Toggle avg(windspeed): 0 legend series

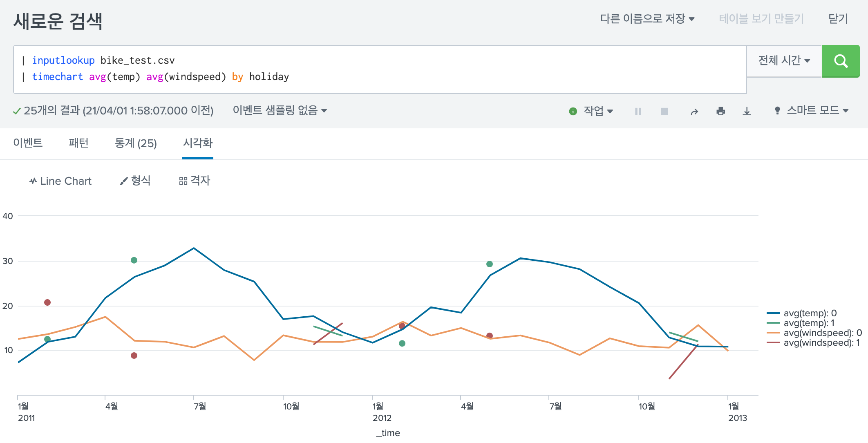tap(814, 333)
